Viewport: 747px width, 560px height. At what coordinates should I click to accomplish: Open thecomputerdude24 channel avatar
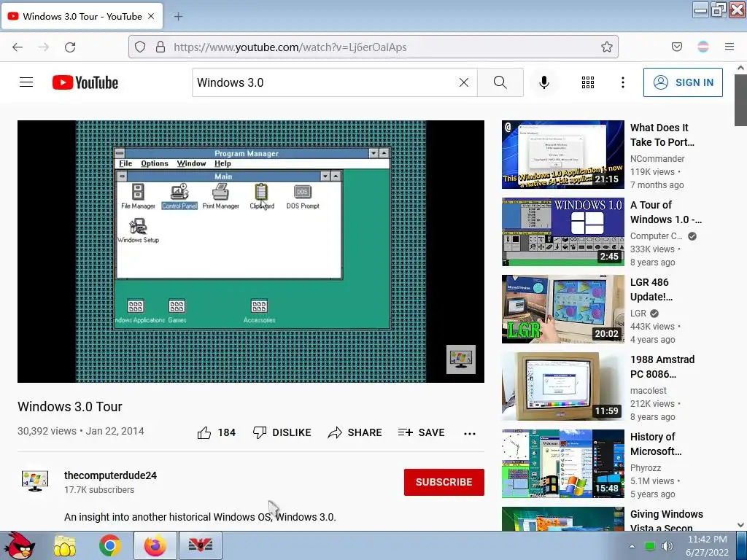(x=35, y=481)
